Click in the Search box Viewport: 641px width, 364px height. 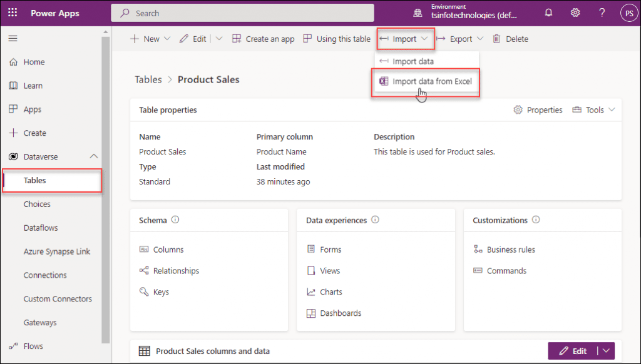[x=242, y=13]
